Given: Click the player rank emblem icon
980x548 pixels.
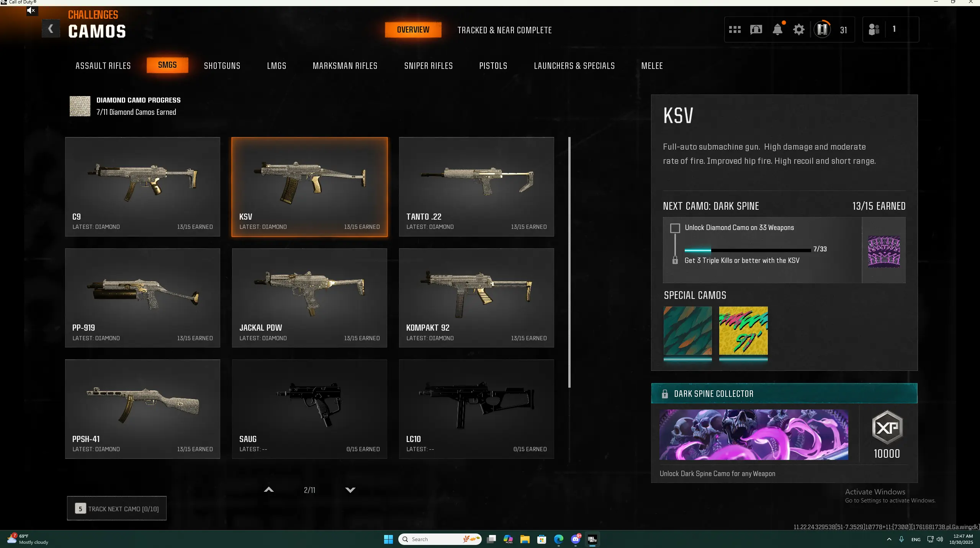Looking at the screenshot, I should click(822, 29).
